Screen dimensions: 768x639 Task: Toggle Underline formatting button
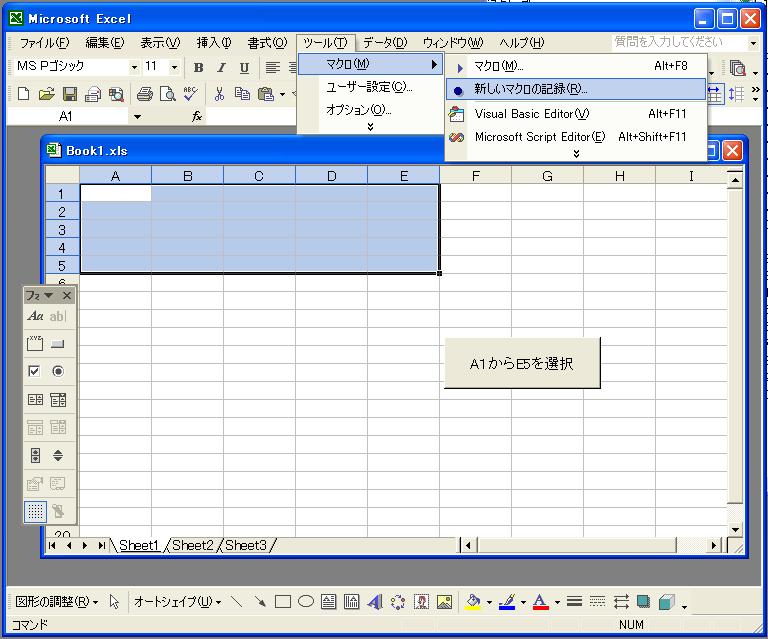click(244, 68)
